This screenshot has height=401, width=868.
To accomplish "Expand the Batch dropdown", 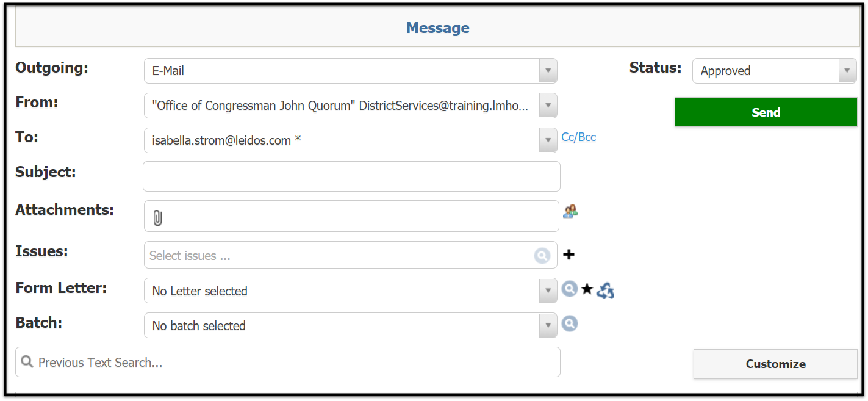I will click(548, 325).
